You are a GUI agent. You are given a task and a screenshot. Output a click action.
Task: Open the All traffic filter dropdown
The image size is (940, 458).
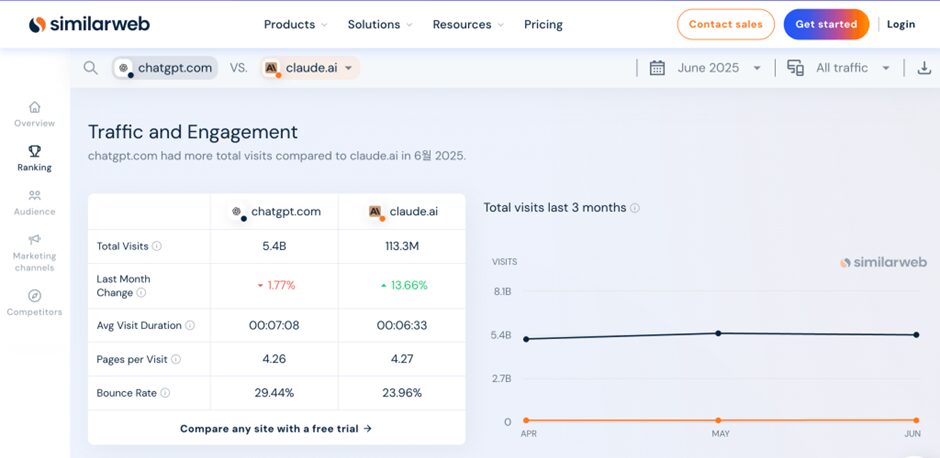tap(839, 68)
